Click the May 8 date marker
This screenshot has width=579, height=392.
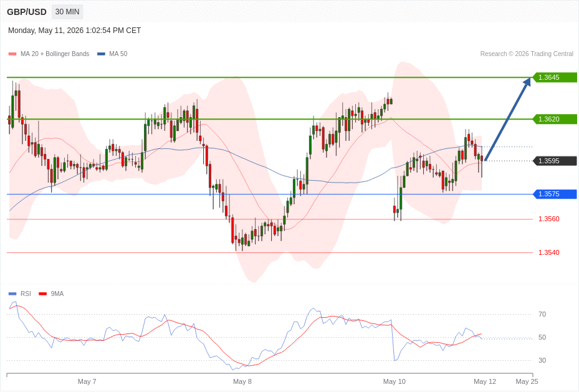tap(242, 381)
